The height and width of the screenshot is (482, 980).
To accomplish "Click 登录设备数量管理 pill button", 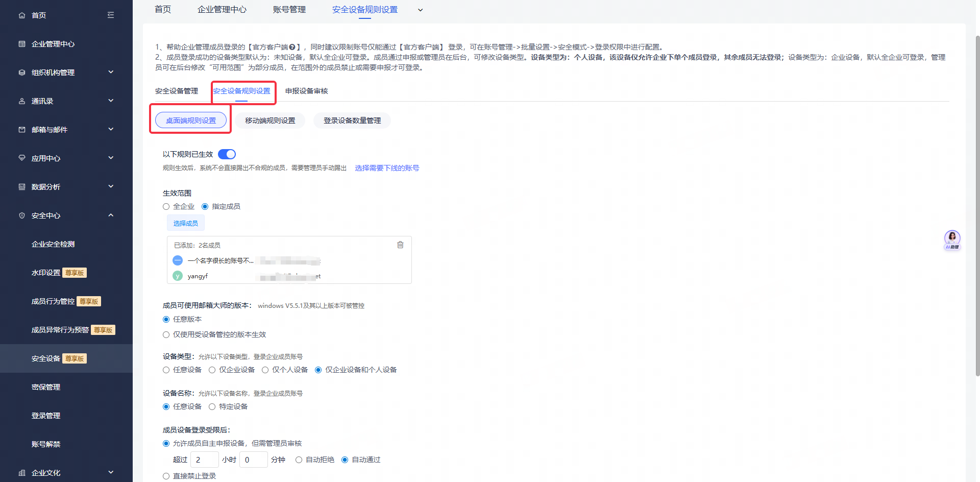I will pos(352,120).
